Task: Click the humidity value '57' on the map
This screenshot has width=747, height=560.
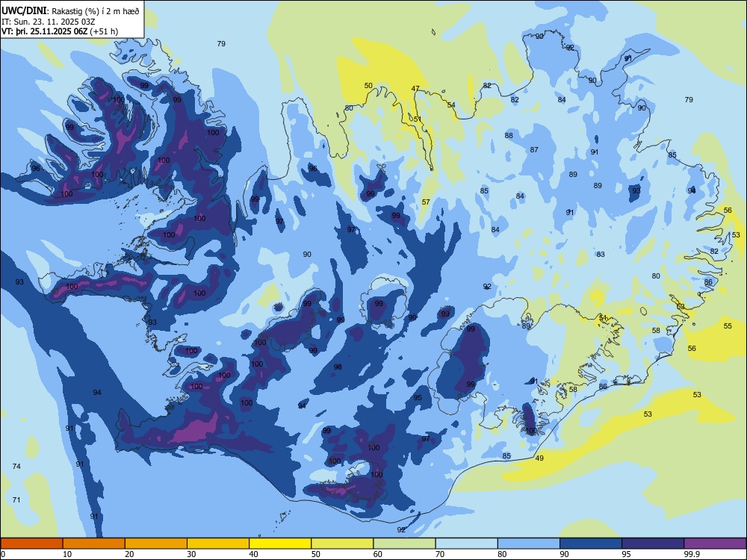Action: click(x=426, y=202)
